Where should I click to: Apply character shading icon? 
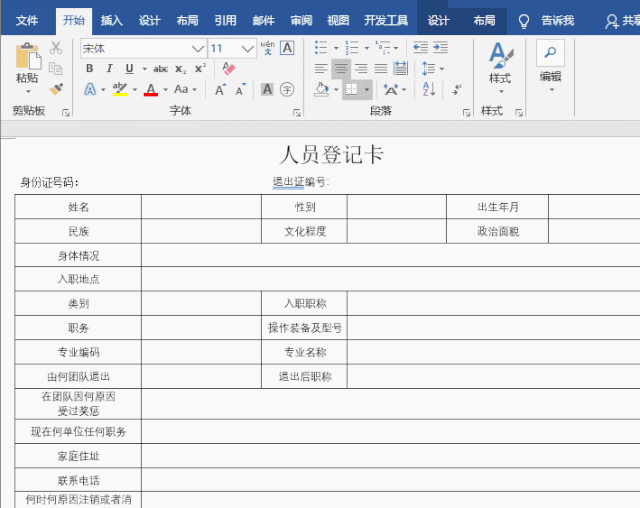pyautogui.click(x=267, y=89)
